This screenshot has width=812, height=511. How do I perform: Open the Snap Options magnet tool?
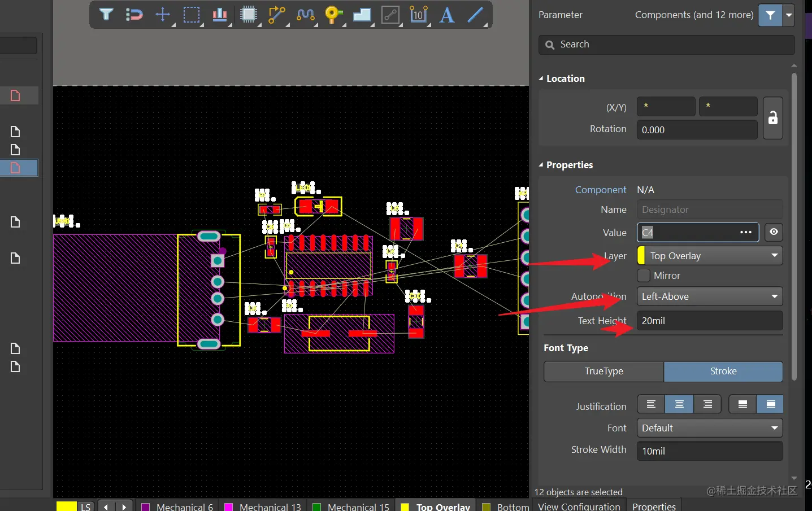click(x=134, y=14)
